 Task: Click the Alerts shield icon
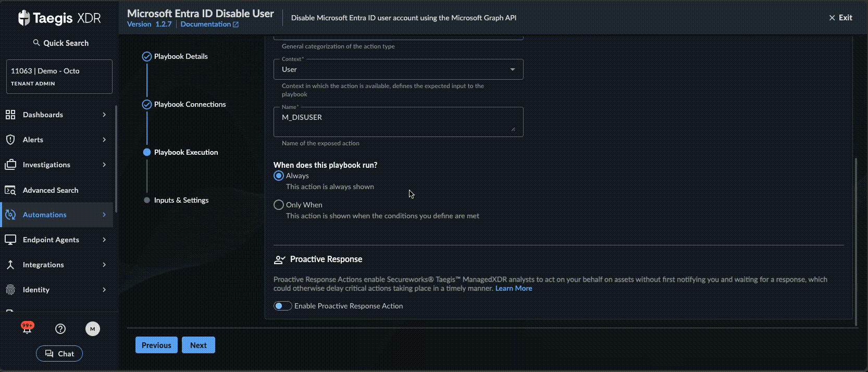10,140
